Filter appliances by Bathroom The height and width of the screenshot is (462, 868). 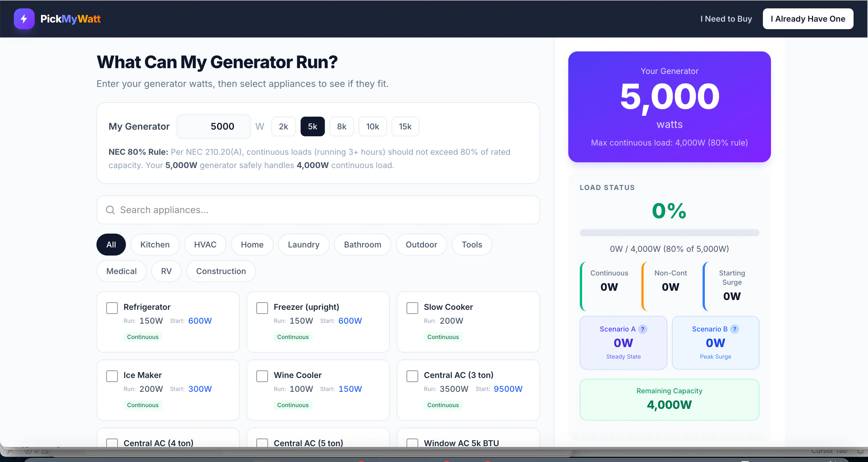click(x=363, y=245)
